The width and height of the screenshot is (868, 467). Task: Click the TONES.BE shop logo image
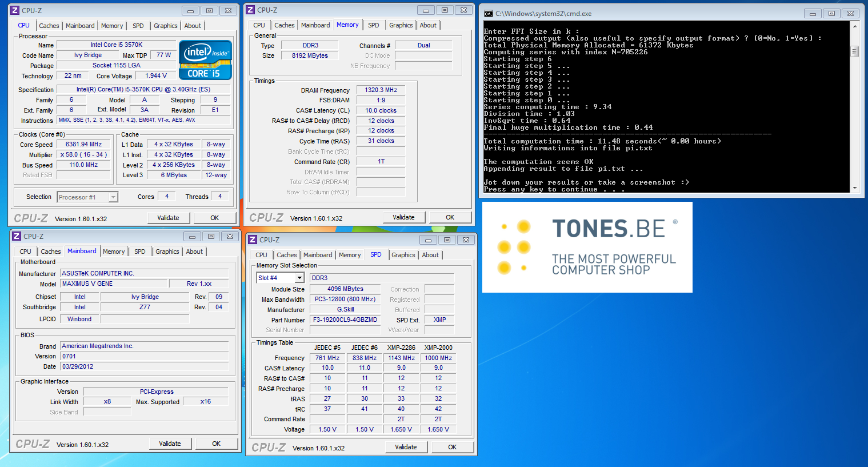pos(587,247)
